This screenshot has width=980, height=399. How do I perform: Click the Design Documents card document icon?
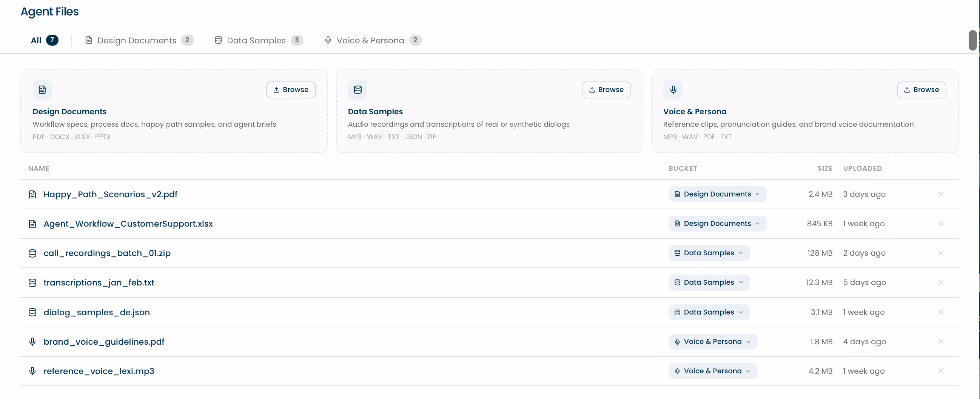[42, 90]
